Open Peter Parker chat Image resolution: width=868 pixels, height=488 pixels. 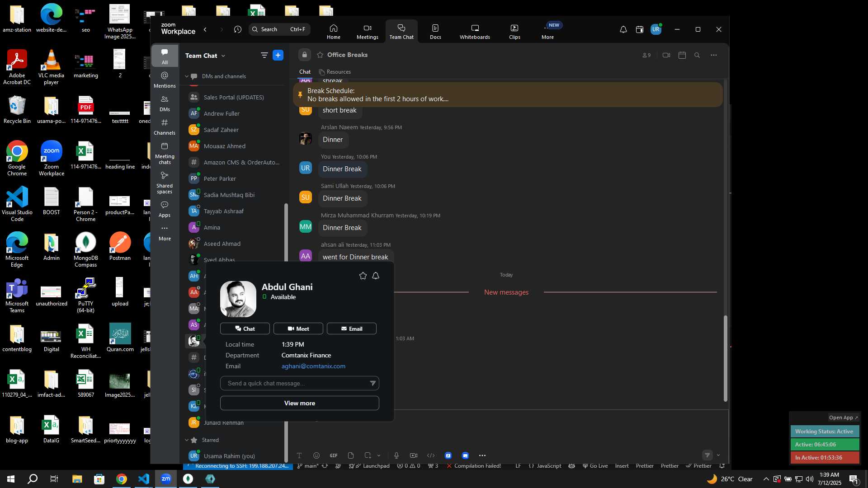[x=234, y=178]
